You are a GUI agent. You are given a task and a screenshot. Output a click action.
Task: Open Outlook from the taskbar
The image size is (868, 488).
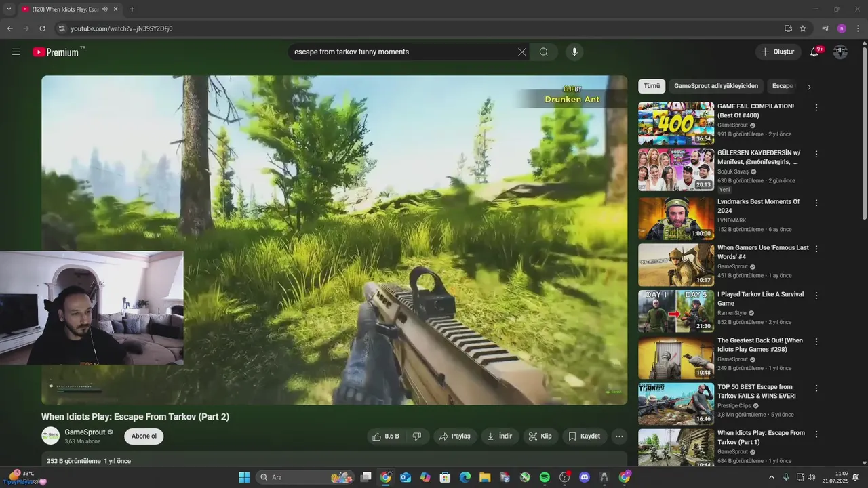406,477
